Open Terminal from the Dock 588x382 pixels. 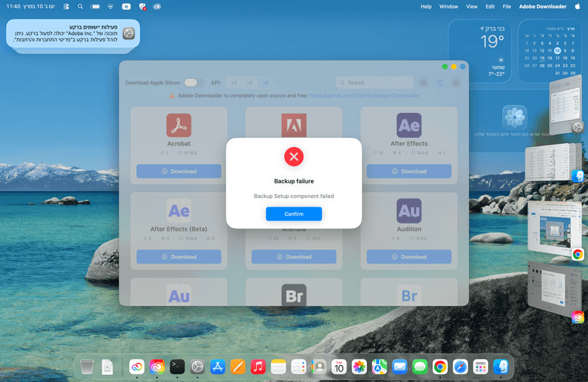point(177,367)
